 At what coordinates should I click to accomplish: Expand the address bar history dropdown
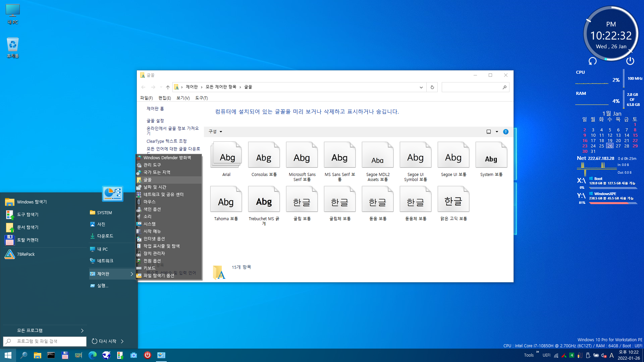(421, 87)
